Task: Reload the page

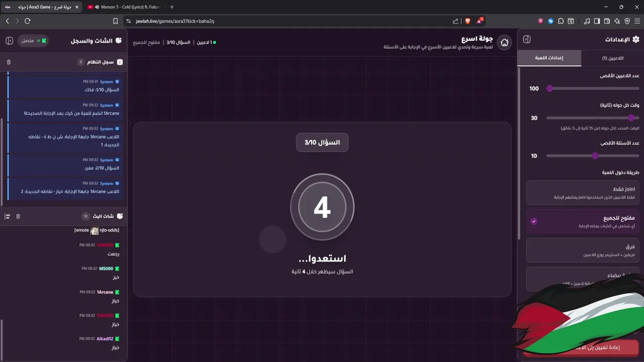Action: 27,21
